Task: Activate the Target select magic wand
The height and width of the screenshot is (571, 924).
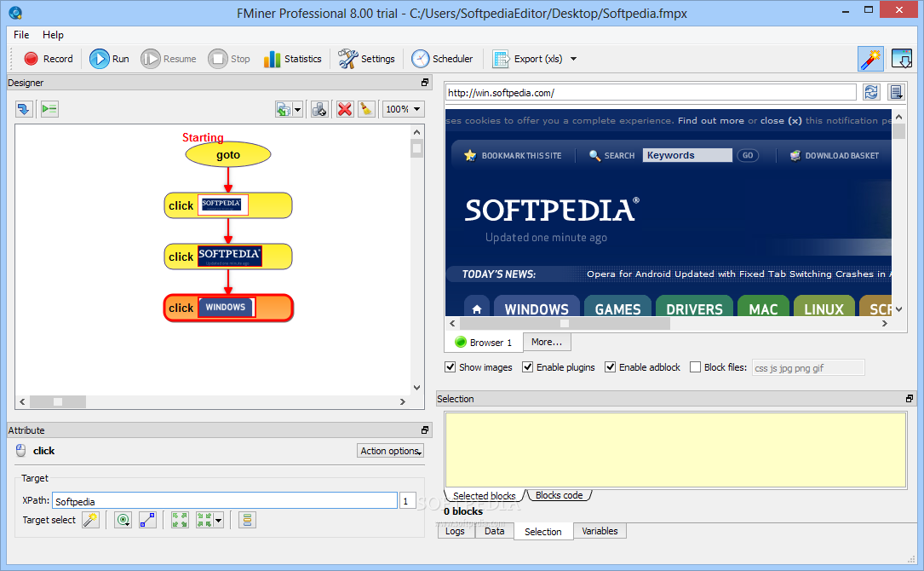Action: coord(91,520)
